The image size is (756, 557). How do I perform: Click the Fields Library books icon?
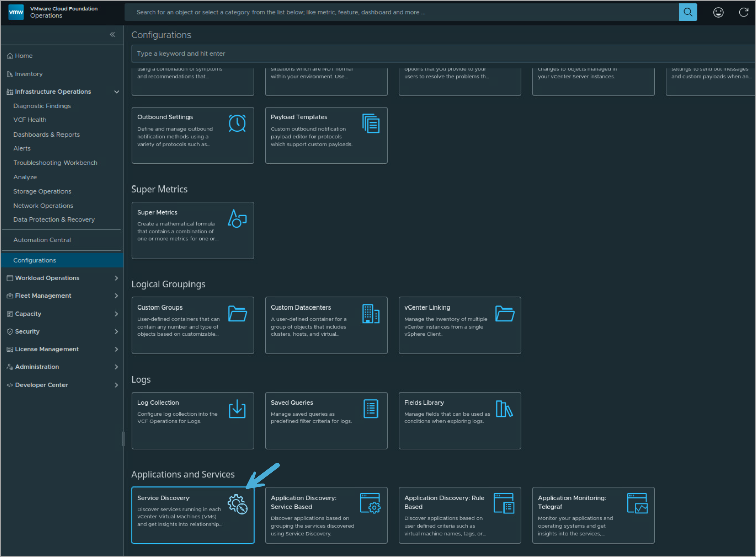(505, 409)
